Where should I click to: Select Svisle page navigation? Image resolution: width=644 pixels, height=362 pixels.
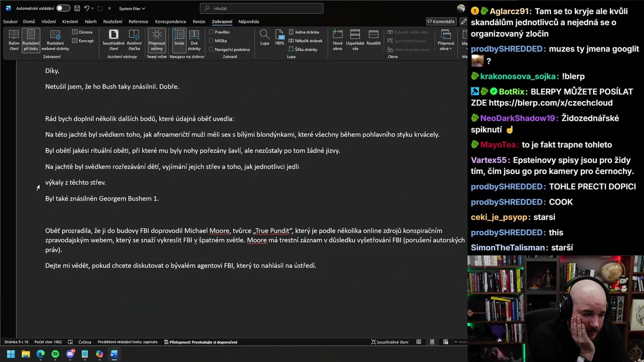(179, 40)
